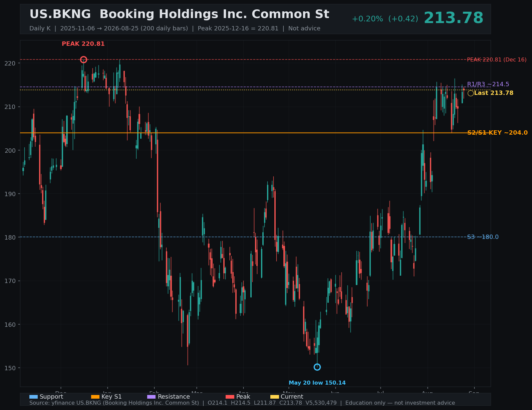Click the blue May 20 low marker circle
532x410 pixels.
[x=317, y=367]
